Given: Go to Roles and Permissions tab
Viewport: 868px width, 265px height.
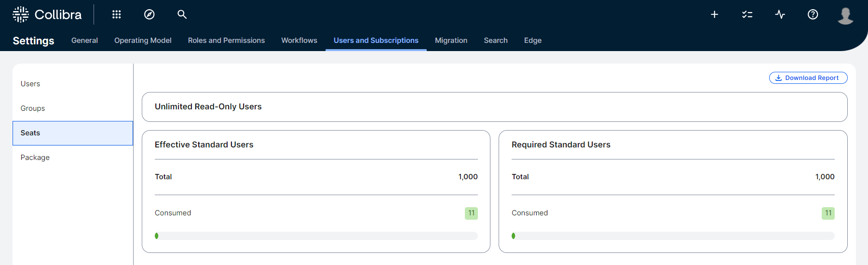Looking at the screenshot, I should pyautogui.click(x=226, y=40).
